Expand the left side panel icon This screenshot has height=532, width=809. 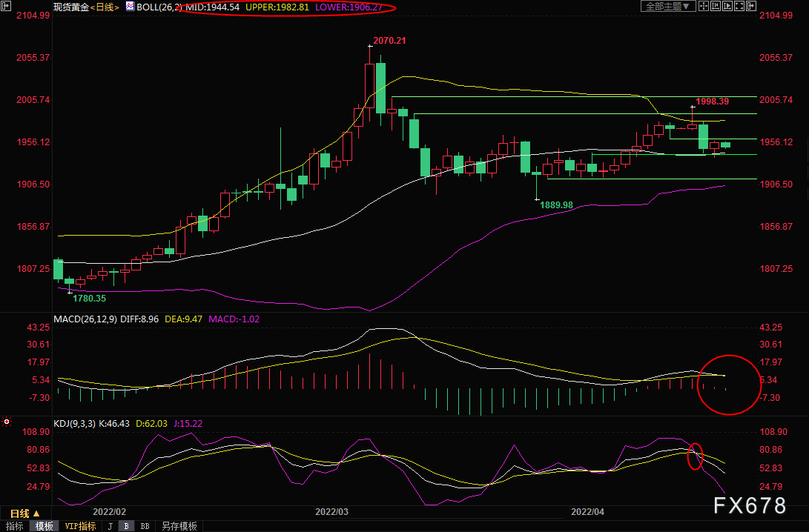(6, 6)
